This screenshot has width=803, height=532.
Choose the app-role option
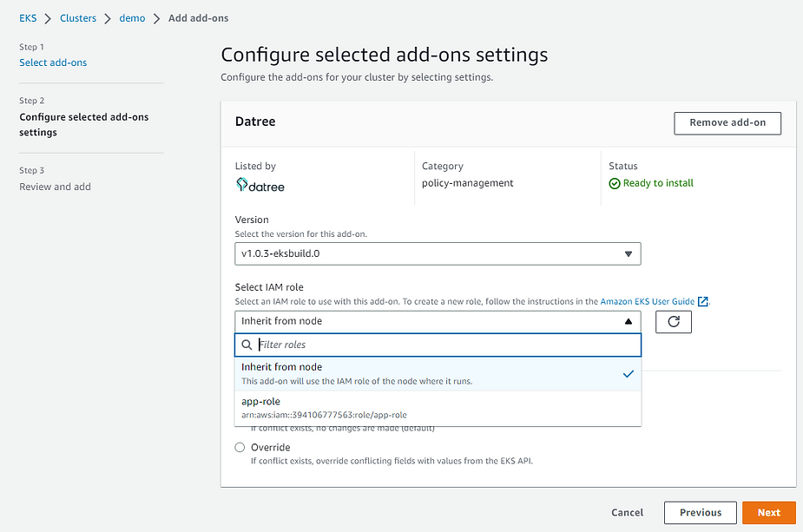[438, 408]
